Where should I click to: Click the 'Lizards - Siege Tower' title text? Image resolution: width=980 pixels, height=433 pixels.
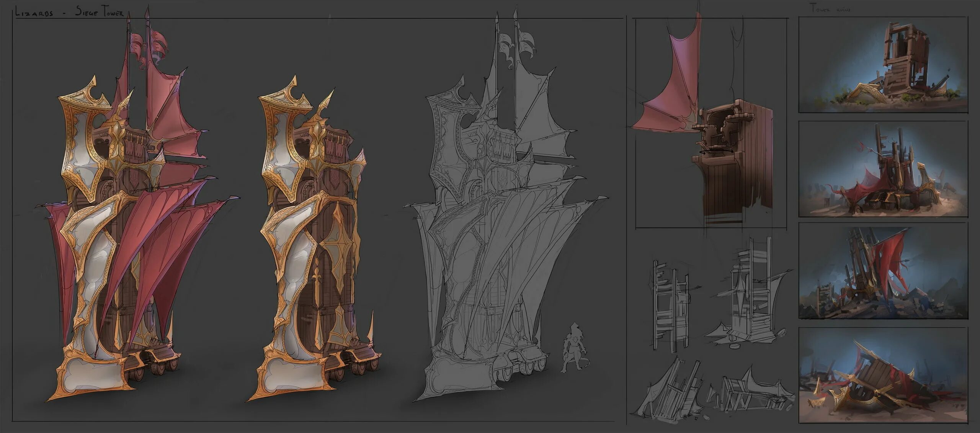(x=70, y=12)
